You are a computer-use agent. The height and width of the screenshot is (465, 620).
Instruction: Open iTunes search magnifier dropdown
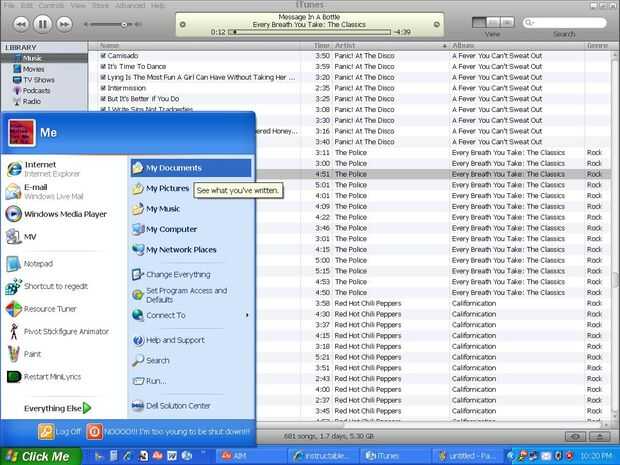coord(529,23)
